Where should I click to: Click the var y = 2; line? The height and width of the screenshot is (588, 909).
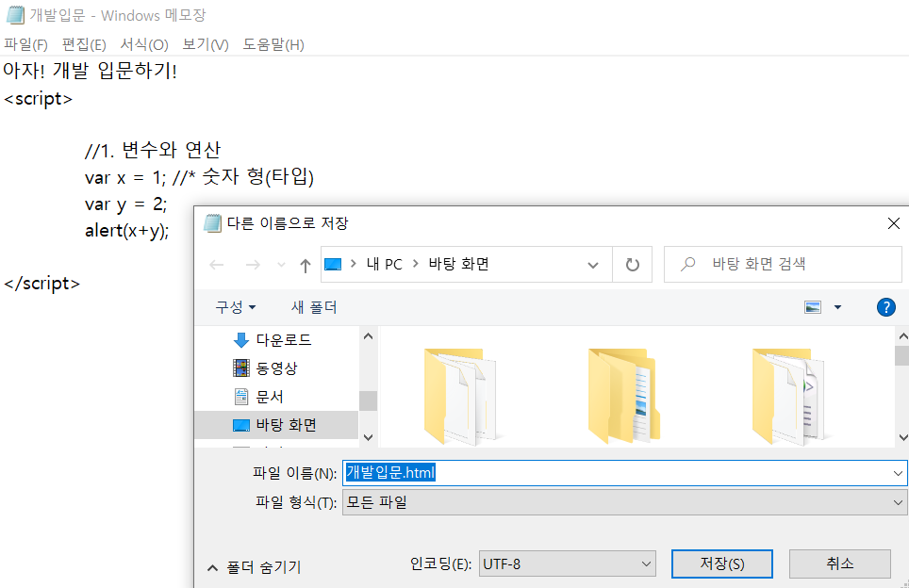pos(125,204)
